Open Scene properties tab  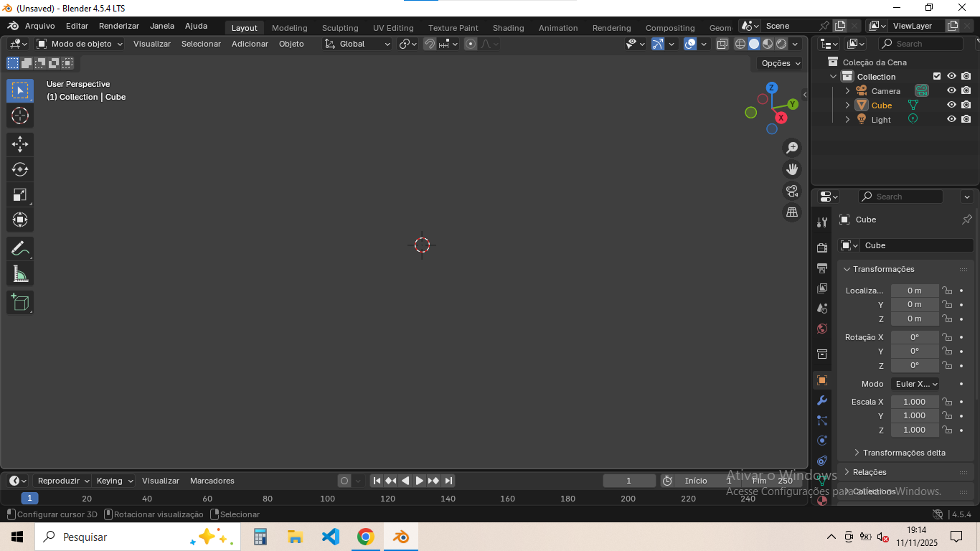(822, 308)
